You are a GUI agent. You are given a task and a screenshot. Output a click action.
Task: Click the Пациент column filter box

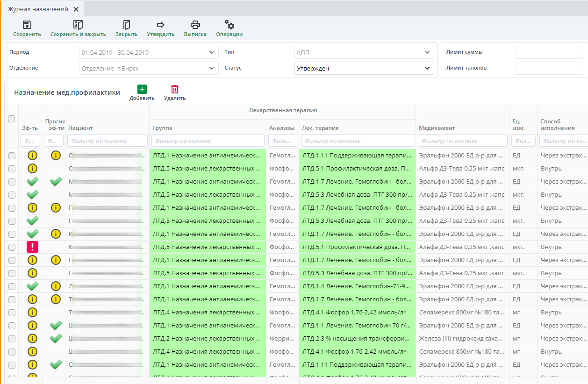tap(108, 141)
